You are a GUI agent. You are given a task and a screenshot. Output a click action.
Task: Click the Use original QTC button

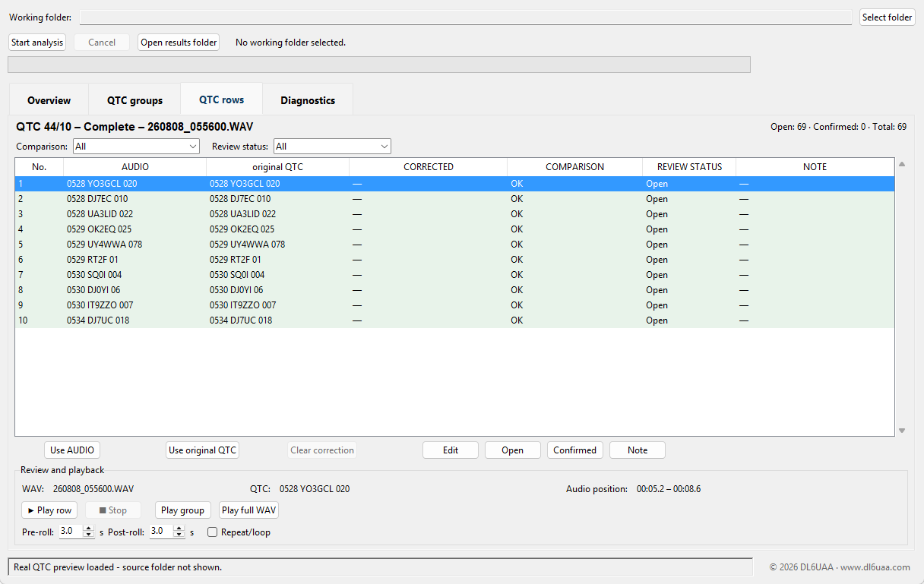[x=203, y=450]
